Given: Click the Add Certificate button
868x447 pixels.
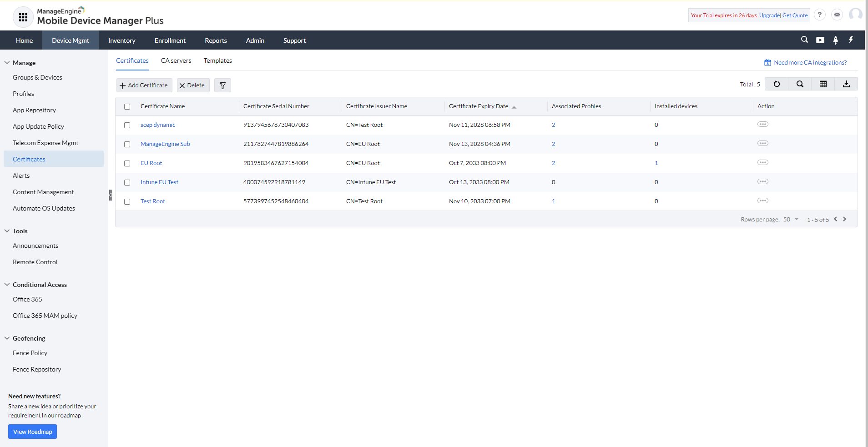Looking at the screenshot, I should [x=144, y=85].
